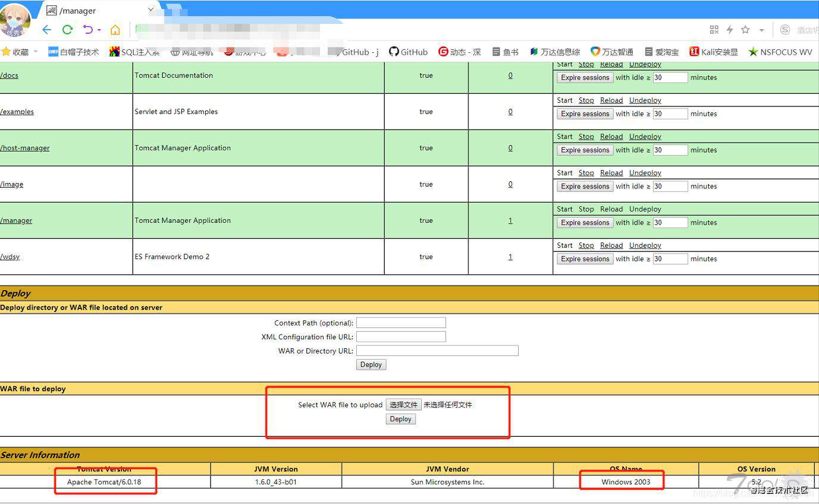
Task: Select the 1.6.0_43-b01 JVM version text
Action: (x=276, y=482)
